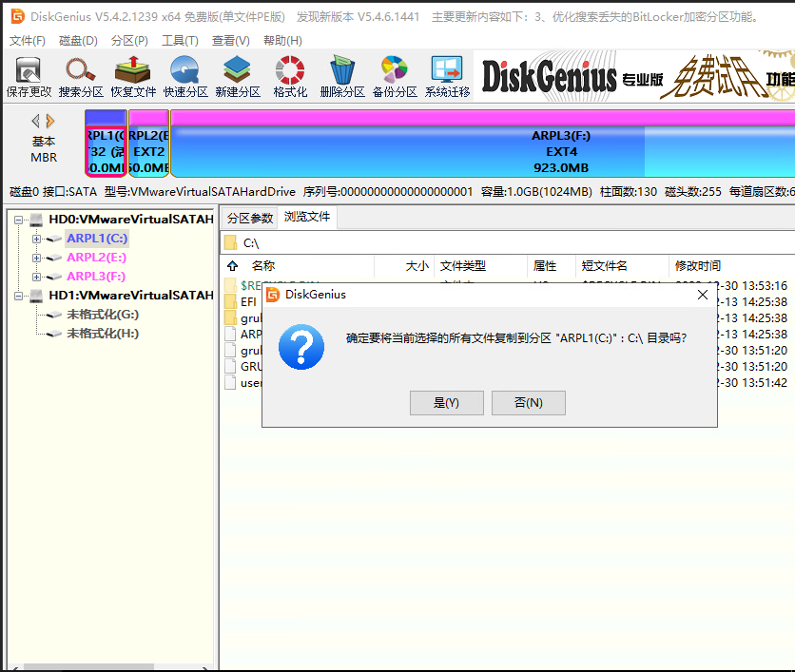Switch to the 分区参数 tab
Viewport: 795px width, 672px height.
tap(248, 217)
